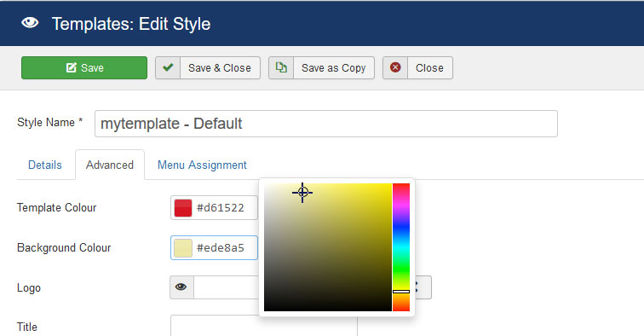Click the checkmark icon of Save & Close
This screenshot has width=644, height=336.
(x=168, y=67)
